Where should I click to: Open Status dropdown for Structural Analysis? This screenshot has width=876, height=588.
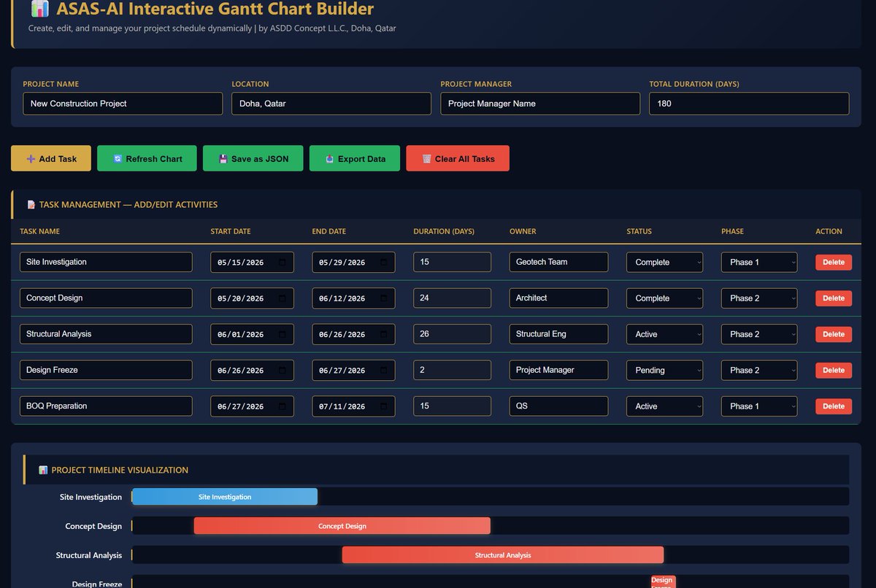point(664,334)
